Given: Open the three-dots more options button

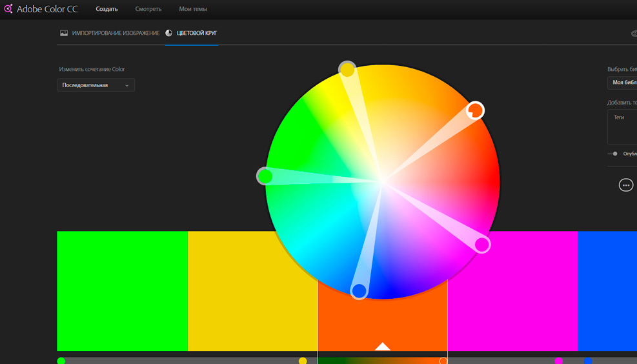Looking at the screenshot, I should 625,185.
